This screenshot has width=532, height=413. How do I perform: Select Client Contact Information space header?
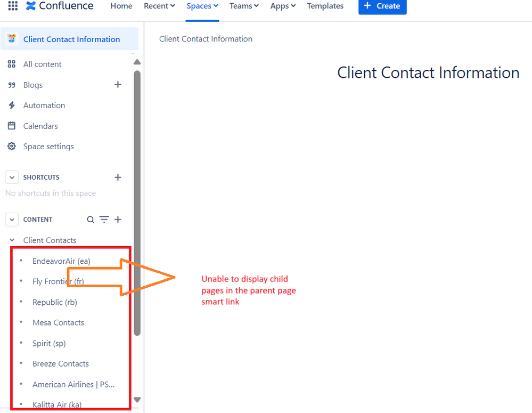pos(69,39)
